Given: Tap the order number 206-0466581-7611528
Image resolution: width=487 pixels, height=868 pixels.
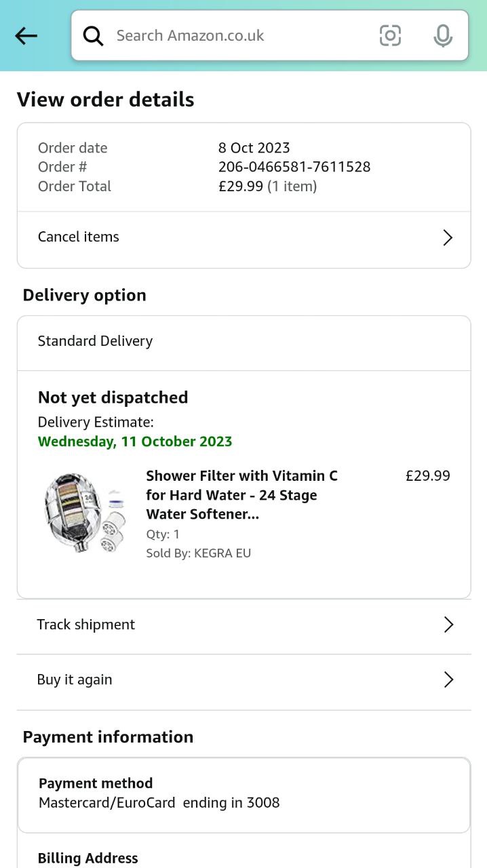Looking at the screenshot, I should point(294,167).
